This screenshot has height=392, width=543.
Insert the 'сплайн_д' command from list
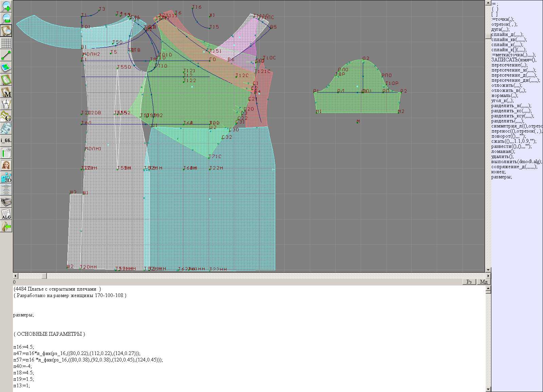pos(507,35)
